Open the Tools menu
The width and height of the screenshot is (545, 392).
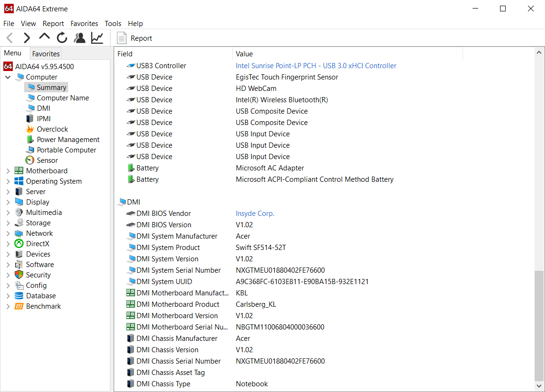(113, 23)
